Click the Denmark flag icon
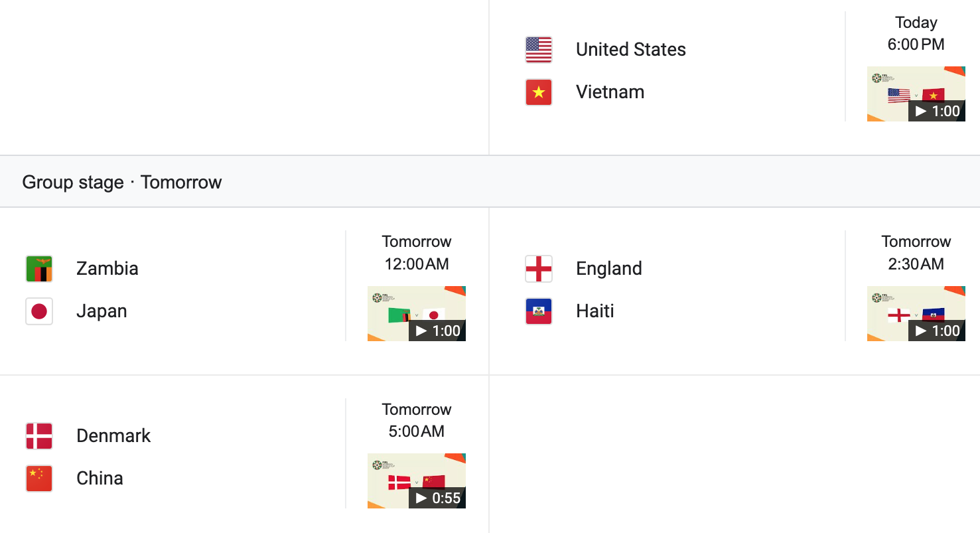This screenshot has height=533, width=980. tap(38, 436)
